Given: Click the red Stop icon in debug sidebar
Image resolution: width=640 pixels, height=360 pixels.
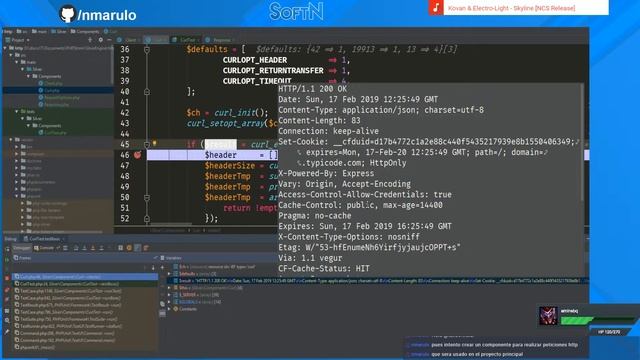Looking at the screenshot, I should point(7,278).
